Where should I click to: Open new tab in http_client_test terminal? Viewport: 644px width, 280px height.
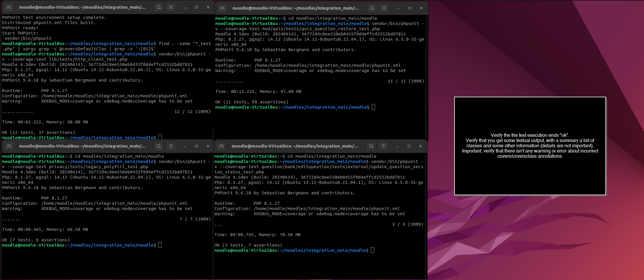tap(9, 8)
